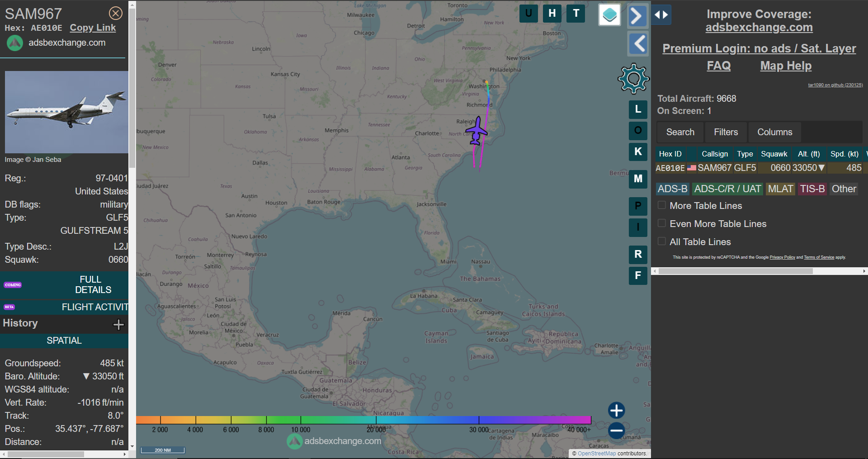The image size is (868, 459).
Task: Click the AE010E hex code text
Action: click(x=46, y=28)
